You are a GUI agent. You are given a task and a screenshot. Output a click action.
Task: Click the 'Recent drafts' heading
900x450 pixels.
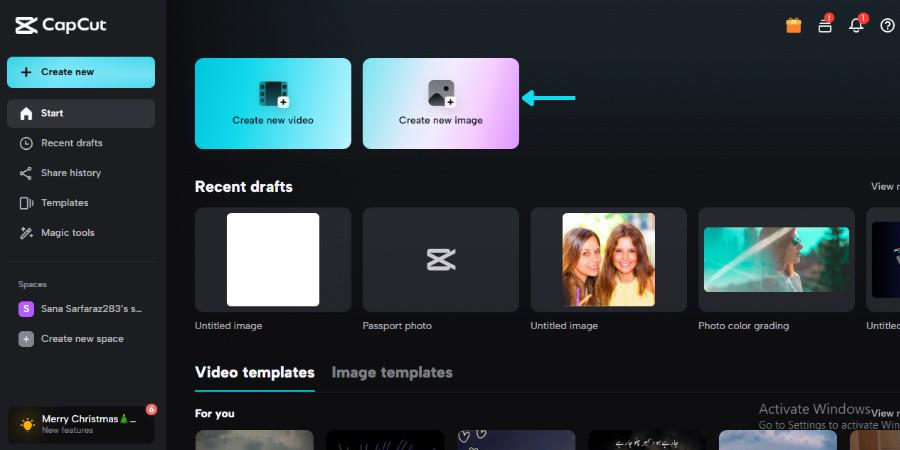tap(244, 187)
